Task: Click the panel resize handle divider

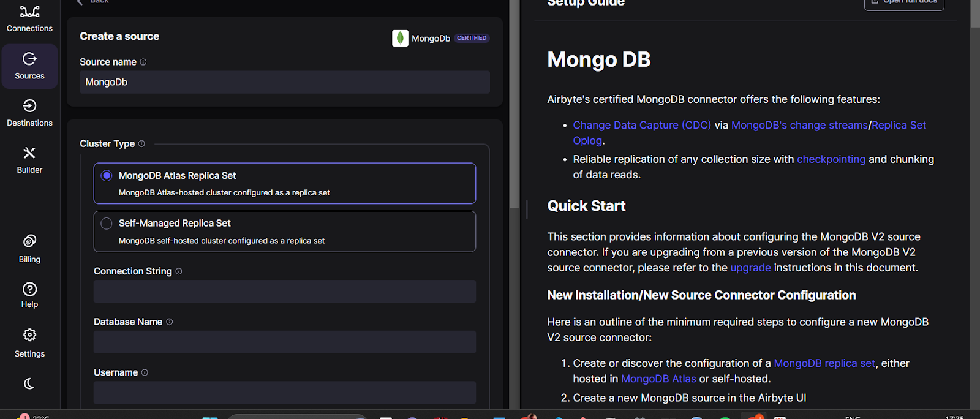Action: (526, 209)
